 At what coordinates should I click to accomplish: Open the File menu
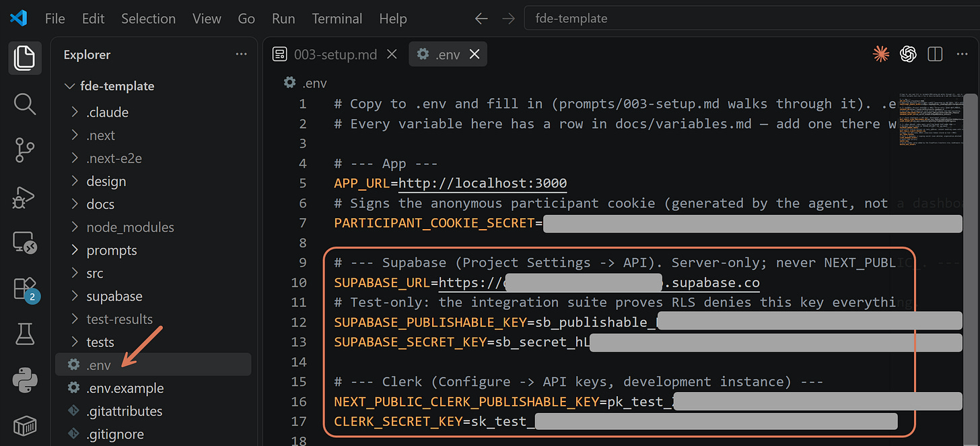pos(55,19)
